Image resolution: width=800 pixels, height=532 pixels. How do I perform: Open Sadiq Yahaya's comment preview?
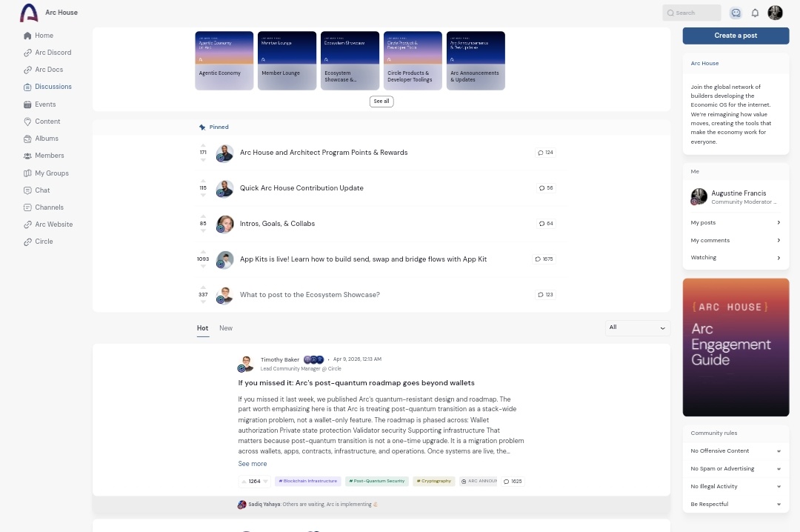tap(307, 505)
